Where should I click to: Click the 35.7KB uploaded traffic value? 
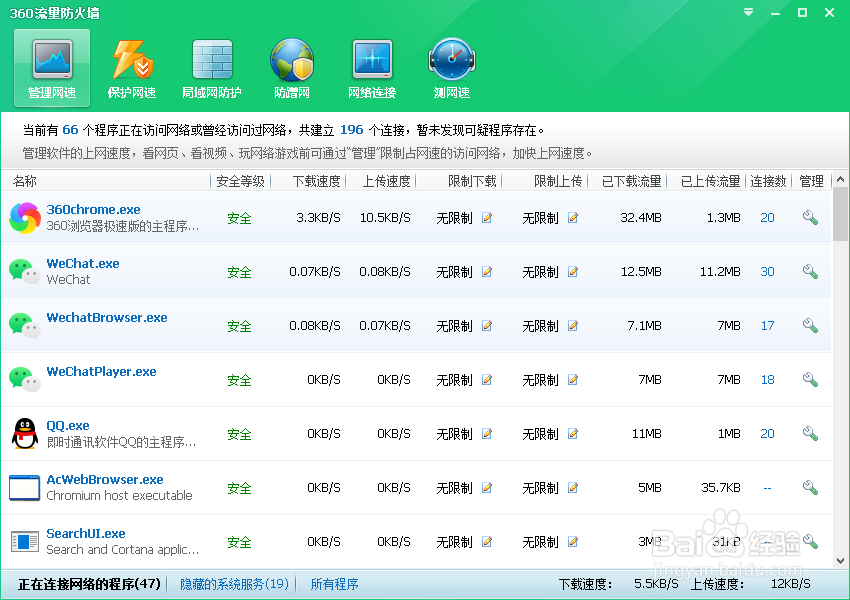(x=721, y=488)
